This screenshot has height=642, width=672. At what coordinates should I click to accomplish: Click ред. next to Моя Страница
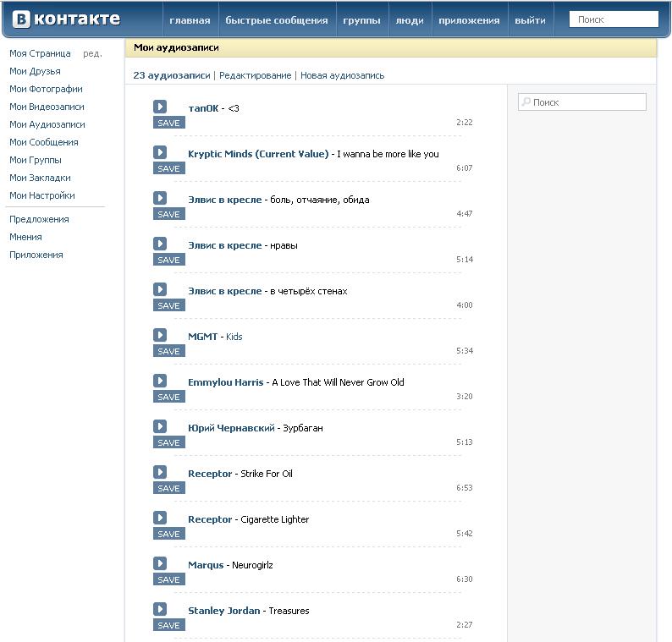tap(92, 53)
